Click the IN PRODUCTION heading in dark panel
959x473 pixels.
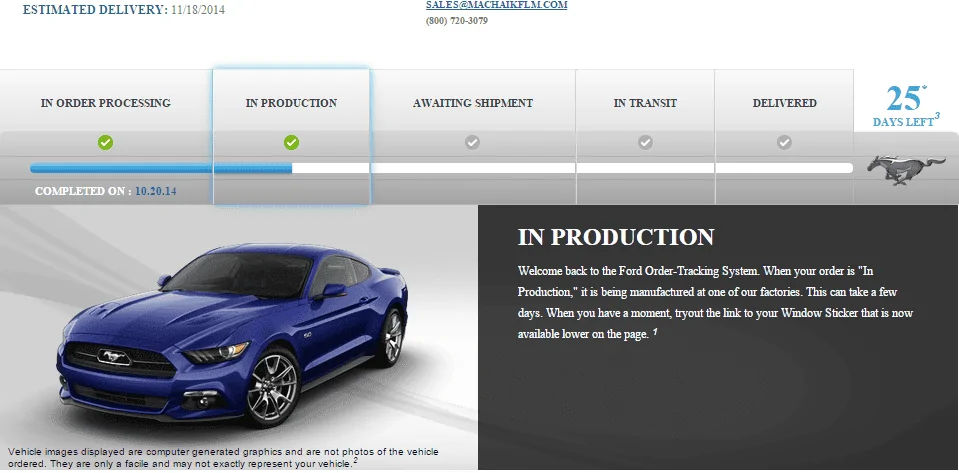616,237
